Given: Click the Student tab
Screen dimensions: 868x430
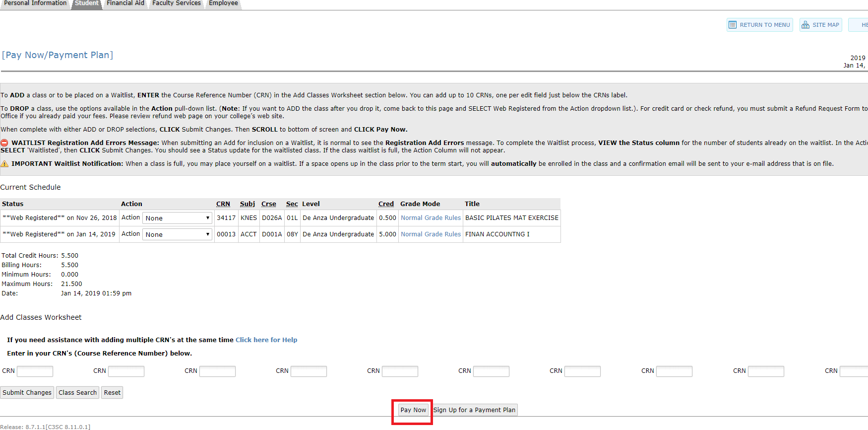Looking at the screenshot, I should [87, 3].
